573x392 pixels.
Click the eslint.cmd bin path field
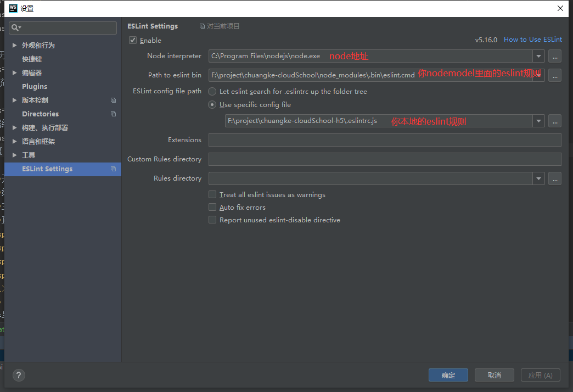pyautogui.click(x=370, y=75)
